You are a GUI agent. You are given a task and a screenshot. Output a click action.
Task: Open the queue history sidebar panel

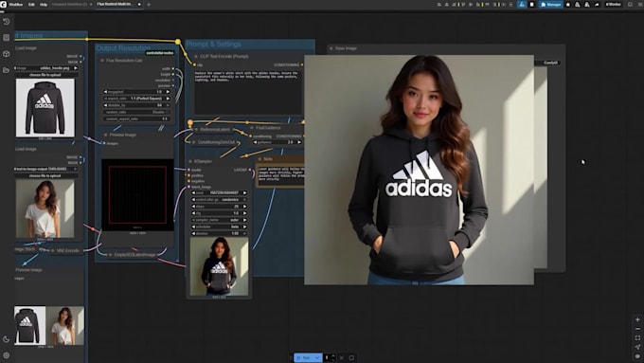7,22
